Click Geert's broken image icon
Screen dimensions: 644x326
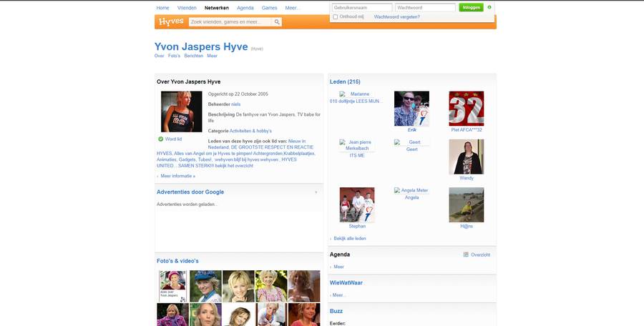(x=397, y=142)
